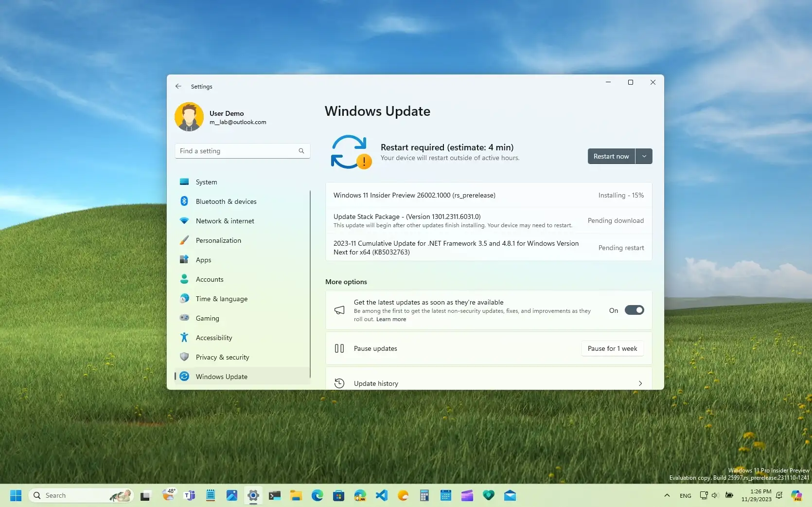Expand hidden icons in system tray

pos(667,495)
